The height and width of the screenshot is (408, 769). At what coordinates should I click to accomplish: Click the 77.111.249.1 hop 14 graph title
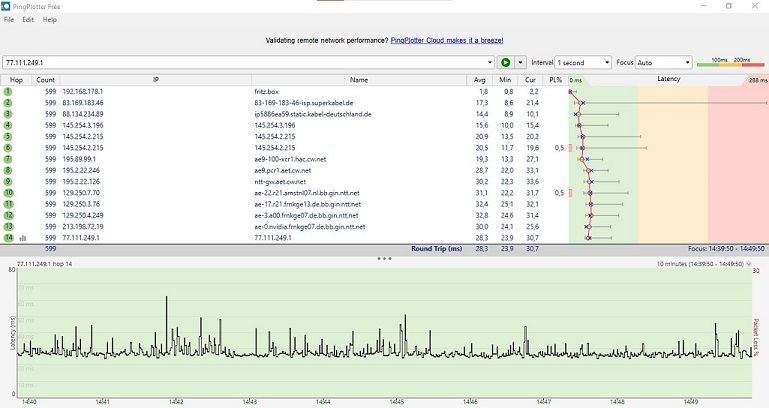[x=44, y=264]
